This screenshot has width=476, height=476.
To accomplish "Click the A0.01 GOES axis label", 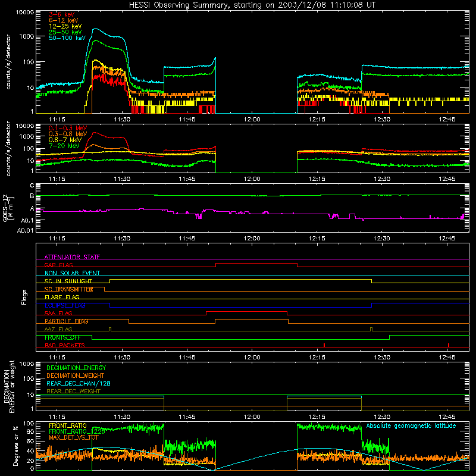I will click(x=26, y=230).
